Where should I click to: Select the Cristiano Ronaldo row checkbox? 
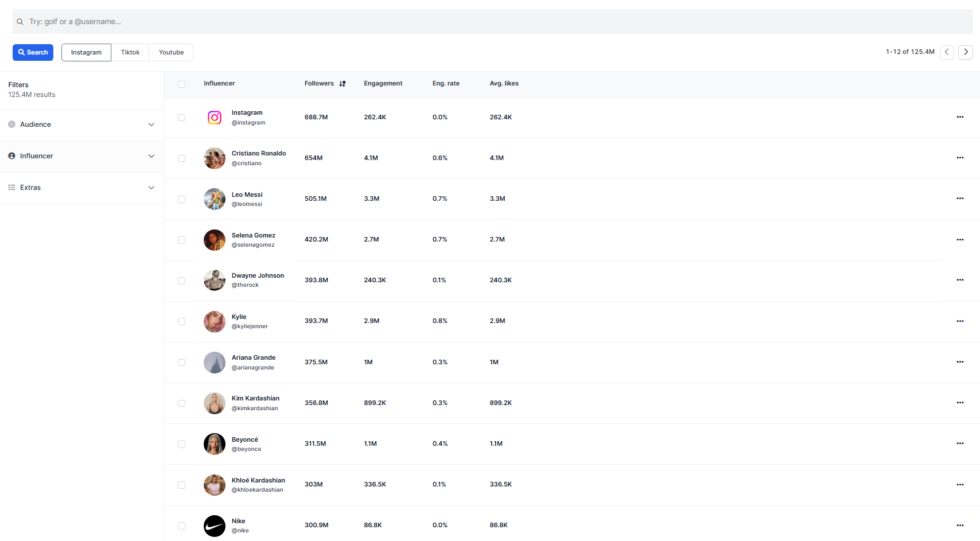coord(181,158)
